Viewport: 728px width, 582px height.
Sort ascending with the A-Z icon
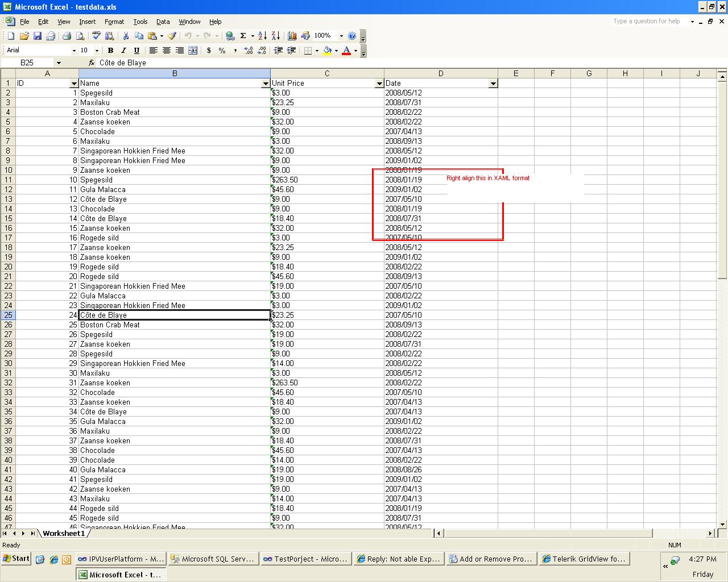(x=262, y=36)
